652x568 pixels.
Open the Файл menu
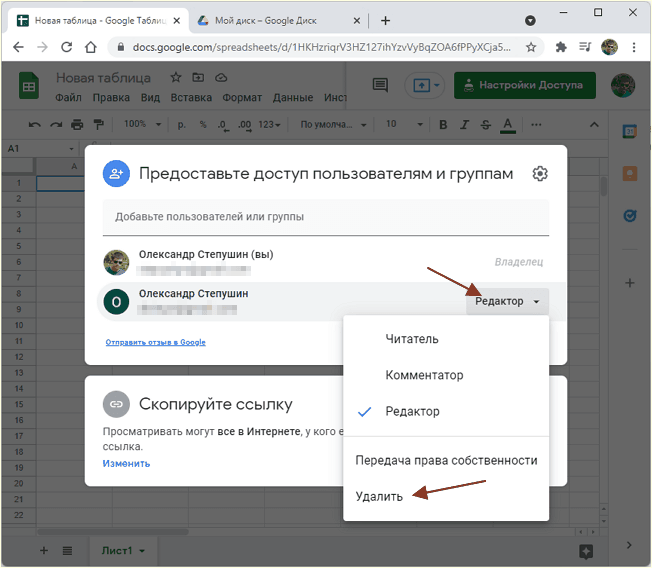pyautogui.click(x=68, y=98)
